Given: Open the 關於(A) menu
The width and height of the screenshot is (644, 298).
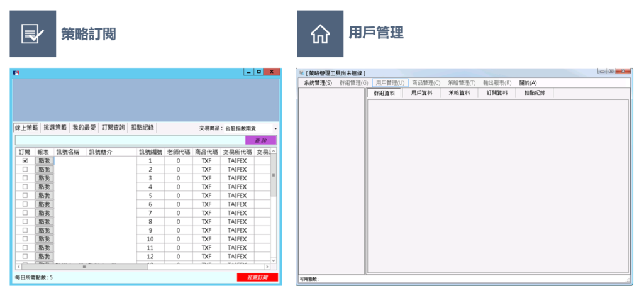Looking at the screenshot, I should point(528,82).
